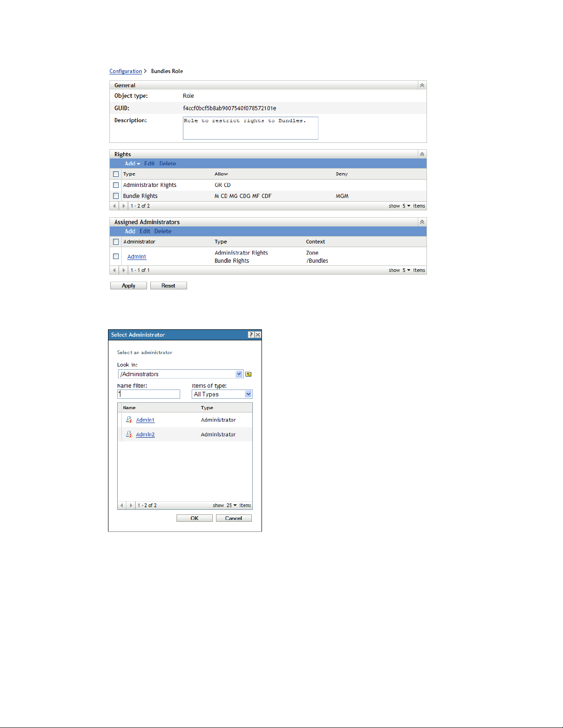This screenshot has height=728, width=563.
Task: Click the Admin1 user icon in dialog
Action: pos(129,420)
